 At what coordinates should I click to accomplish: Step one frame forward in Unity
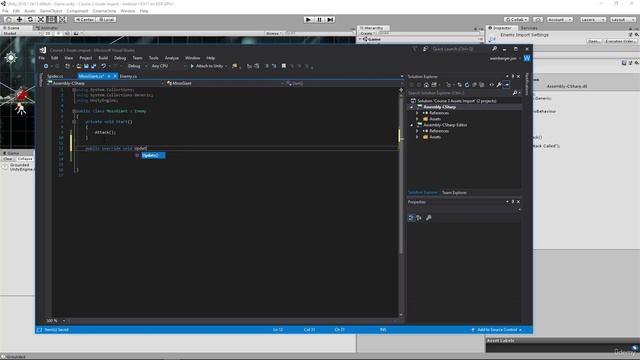[330, 20]
